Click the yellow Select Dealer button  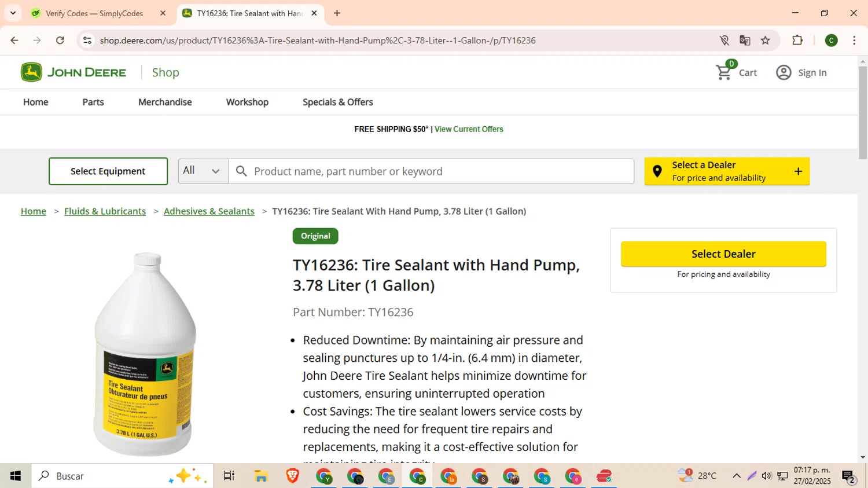point(723,254)
